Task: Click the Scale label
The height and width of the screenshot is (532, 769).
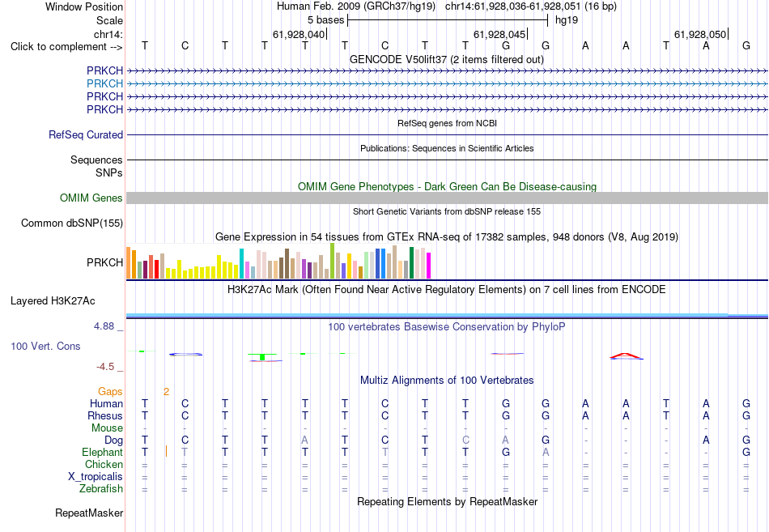Action: click(109, 20)
